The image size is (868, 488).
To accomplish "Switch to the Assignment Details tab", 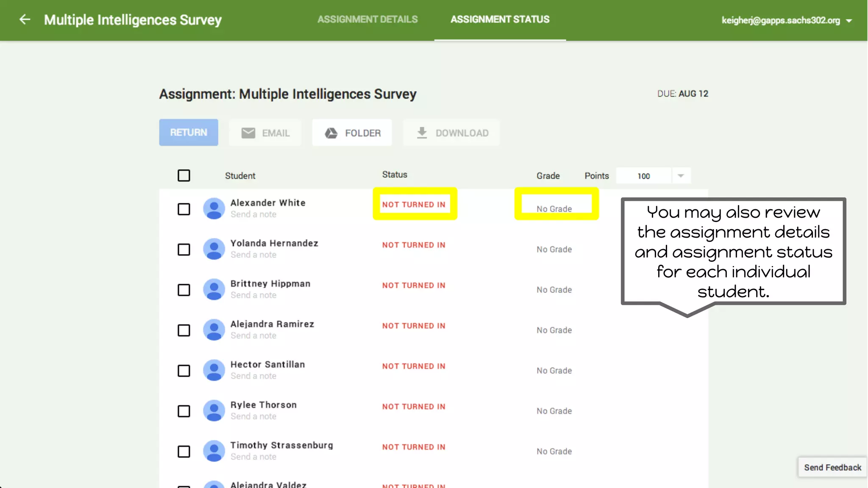I will coord(367,19).
